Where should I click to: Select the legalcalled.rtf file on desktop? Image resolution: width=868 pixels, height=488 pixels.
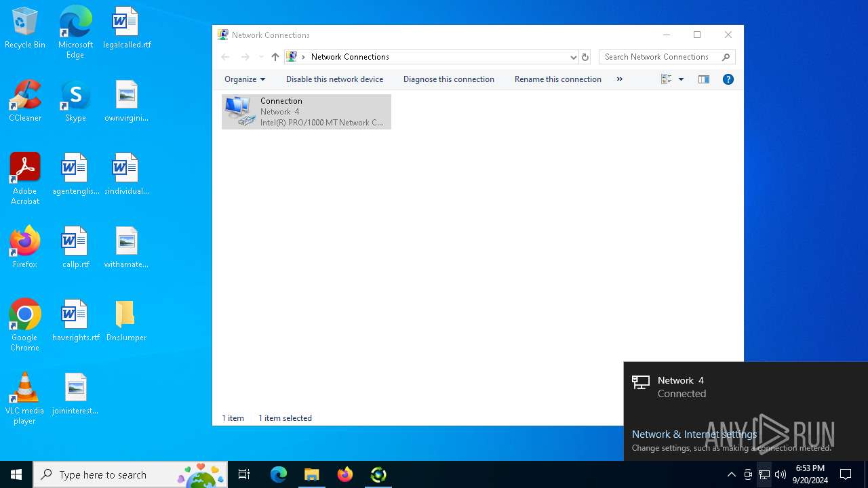(x=126, y=28)
